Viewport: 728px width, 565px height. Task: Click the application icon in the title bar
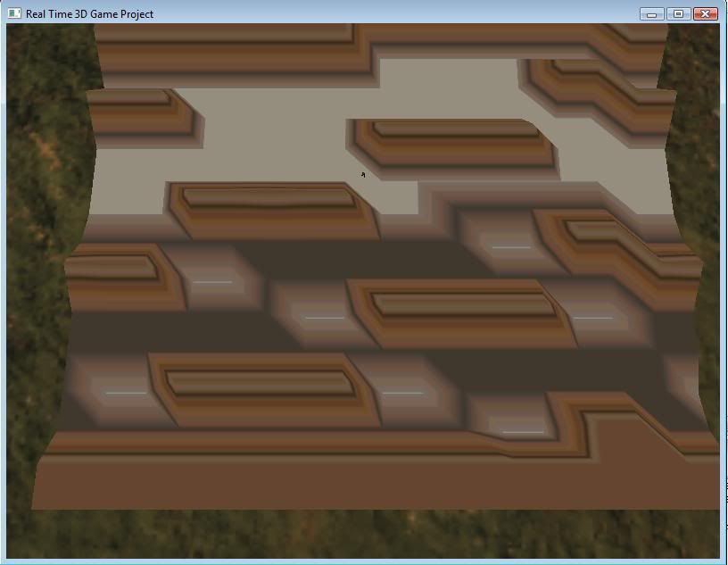(x=14, y=13)
